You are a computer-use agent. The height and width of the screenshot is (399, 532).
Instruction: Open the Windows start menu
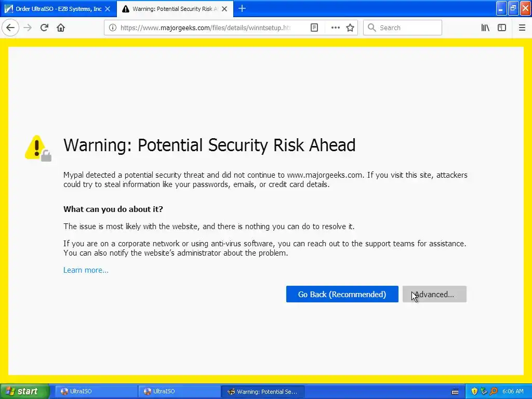(x=24, y=391)
